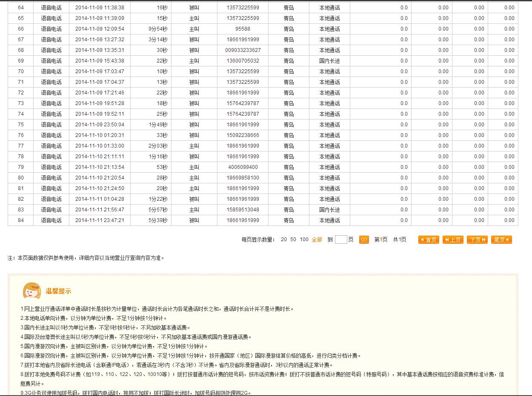This screenshot has height=396, width=532.
Task: Set page size to 100 rows
Action: [x=304, y=239]
